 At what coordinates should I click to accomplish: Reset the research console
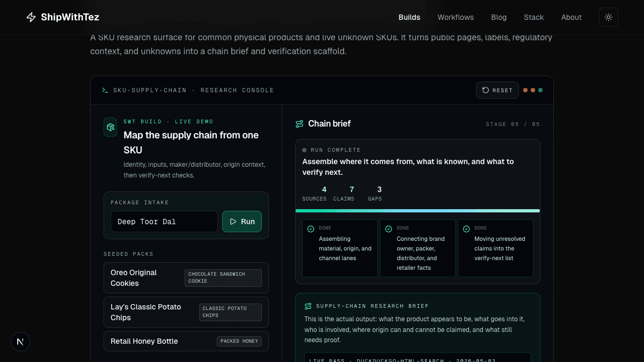(x=497, y=90)
